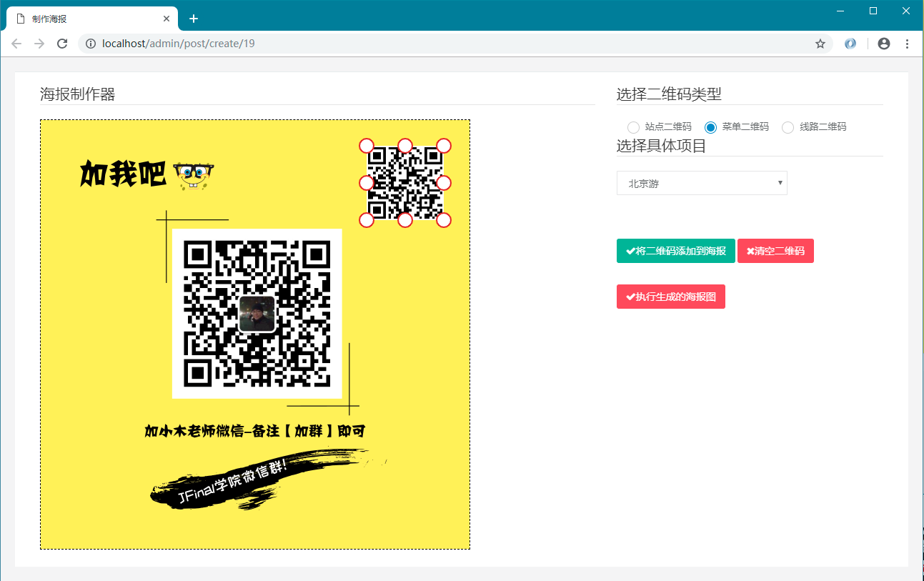Image resolution: width=924 pixels, height=581 pixels.
Task: Select the small QR code on poster
Action: pyautogui.click(x=405, y=183)
